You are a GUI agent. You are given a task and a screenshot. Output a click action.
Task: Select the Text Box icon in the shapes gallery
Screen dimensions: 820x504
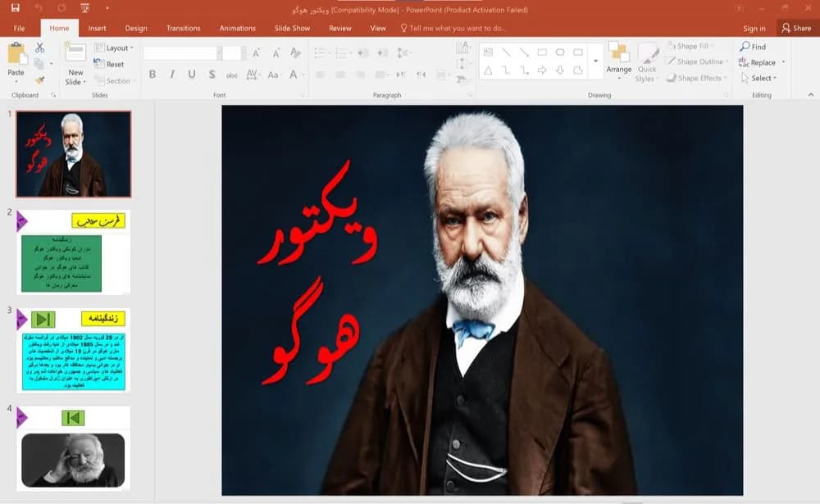[x=488, y=52]
